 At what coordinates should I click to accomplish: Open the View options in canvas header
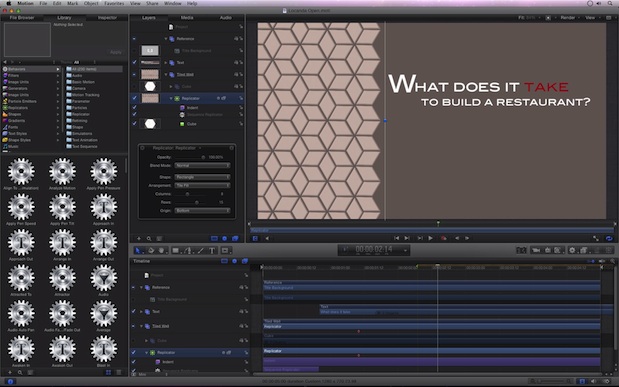tap(591, 18)
